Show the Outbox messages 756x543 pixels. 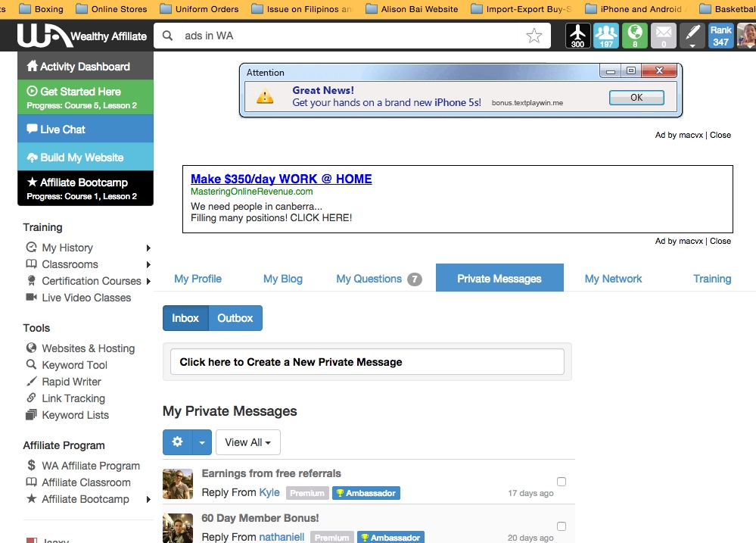pyautogui.click(x=235, y=318)
